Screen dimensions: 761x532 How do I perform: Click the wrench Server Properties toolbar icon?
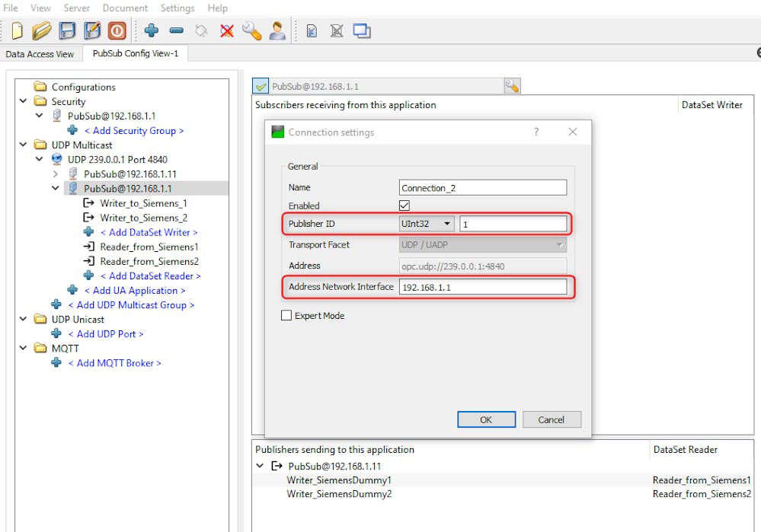tap(252, 30)
